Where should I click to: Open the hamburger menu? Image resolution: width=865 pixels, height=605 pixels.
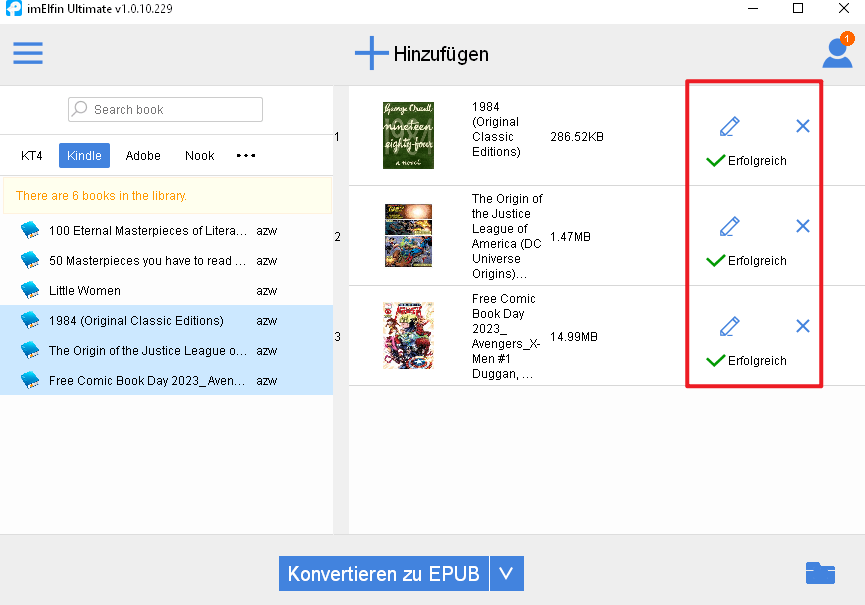click(28, 53)
